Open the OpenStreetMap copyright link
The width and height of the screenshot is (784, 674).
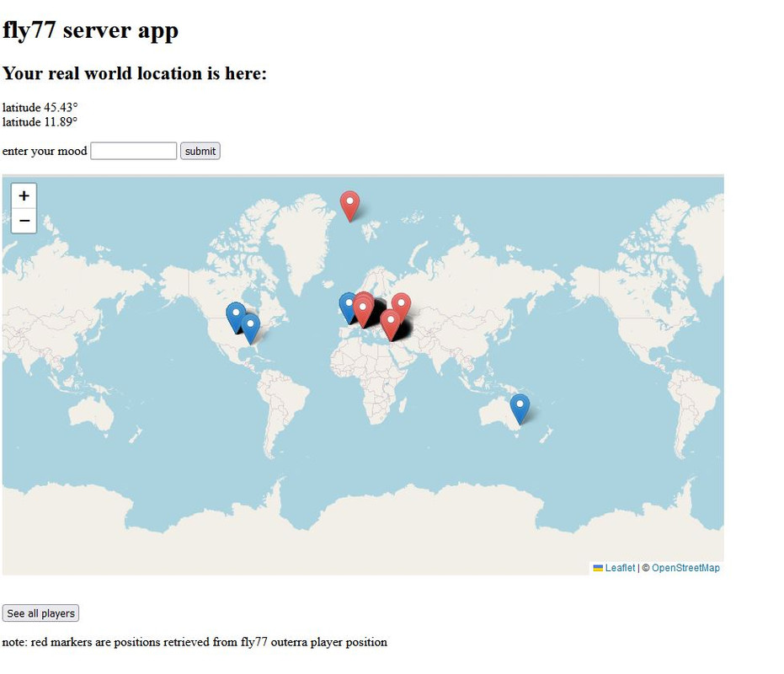pos(685,567)
